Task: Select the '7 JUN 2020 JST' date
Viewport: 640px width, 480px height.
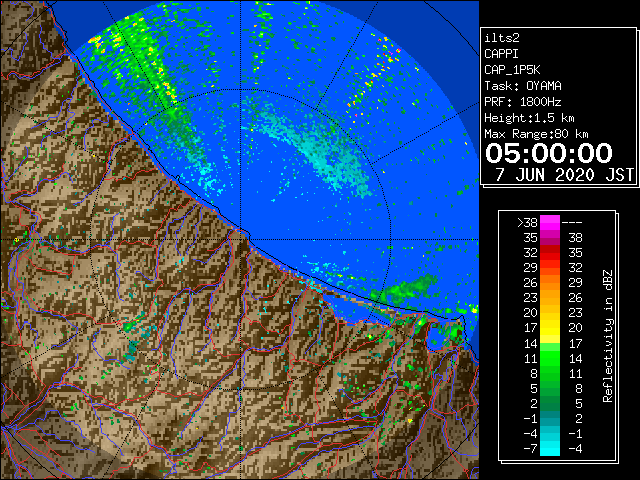Action: [x=564, y=175]
